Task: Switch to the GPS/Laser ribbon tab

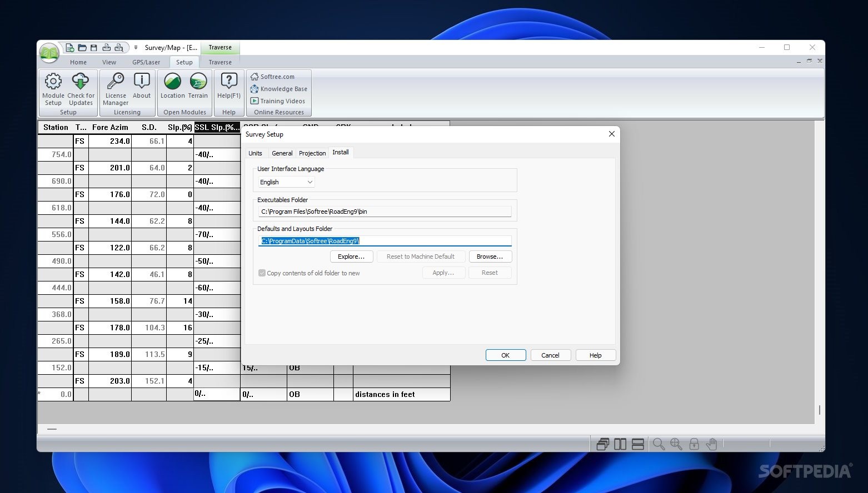Action: point(146,62)
